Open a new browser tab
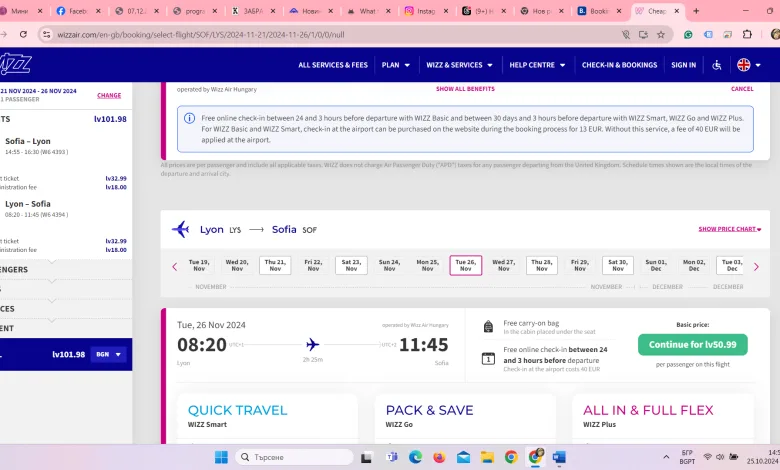Viewport: 780px width, 470px height. [x=696, y=11]
